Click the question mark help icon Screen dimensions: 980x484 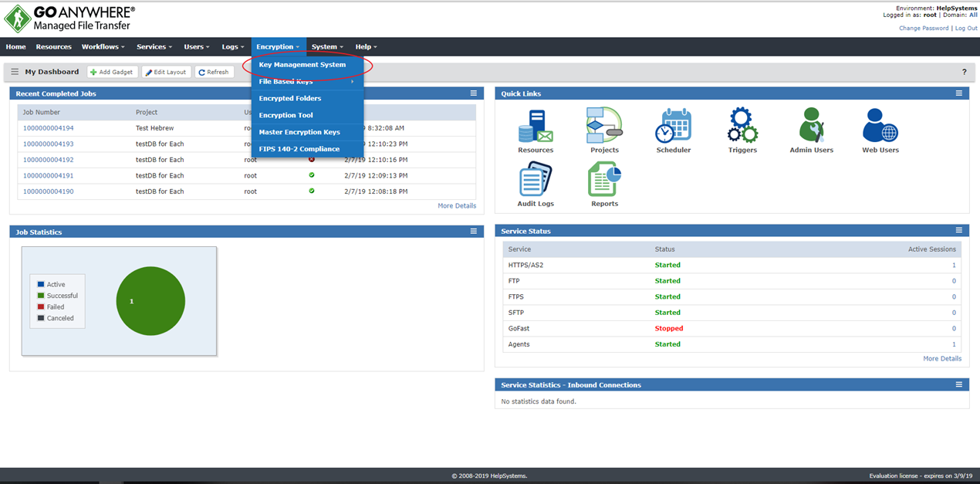point(964,72)
